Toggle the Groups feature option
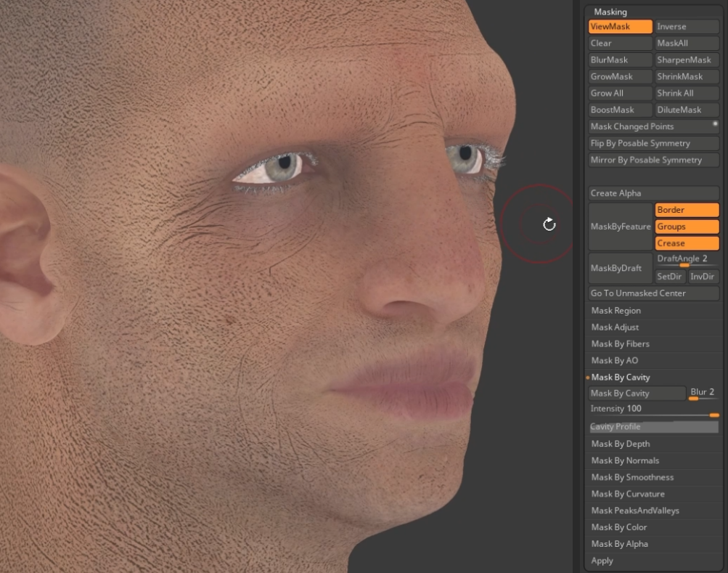The width and height of the screenshot is (728, 573). point(687,227)
